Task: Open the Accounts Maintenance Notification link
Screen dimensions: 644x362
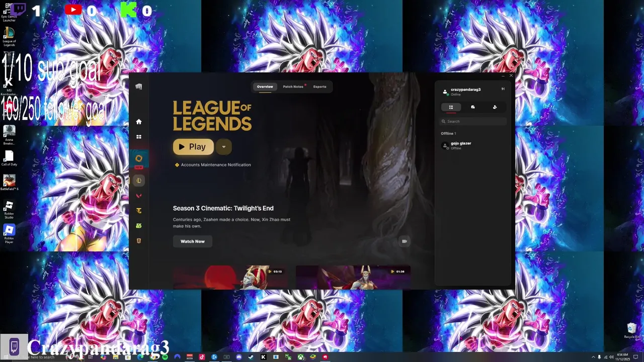Action: [x=216, y=165]
